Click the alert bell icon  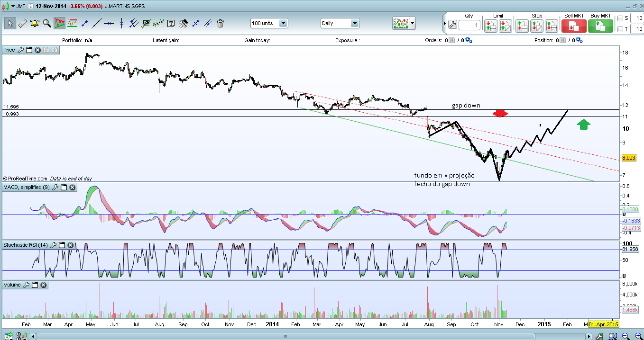(35, 23)
